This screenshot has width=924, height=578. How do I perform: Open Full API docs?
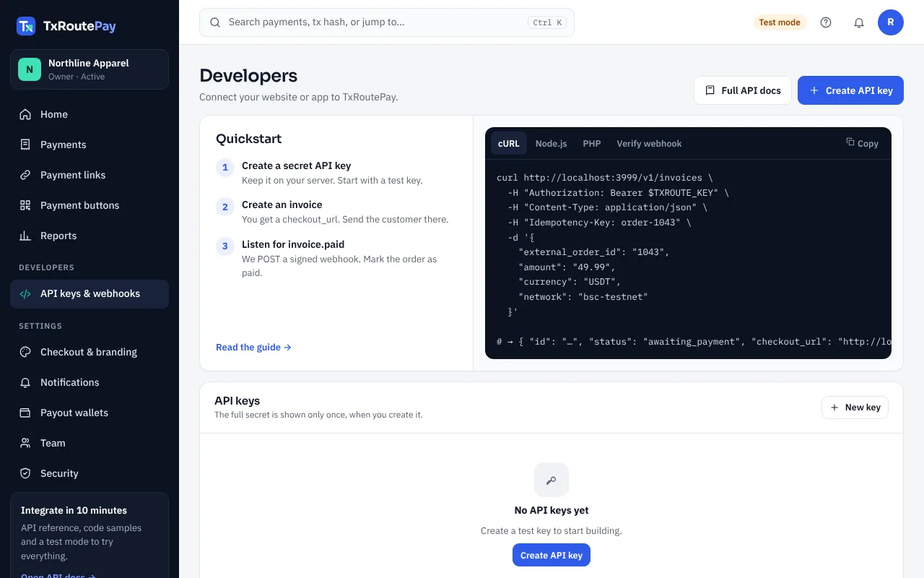tap(743, 90)
